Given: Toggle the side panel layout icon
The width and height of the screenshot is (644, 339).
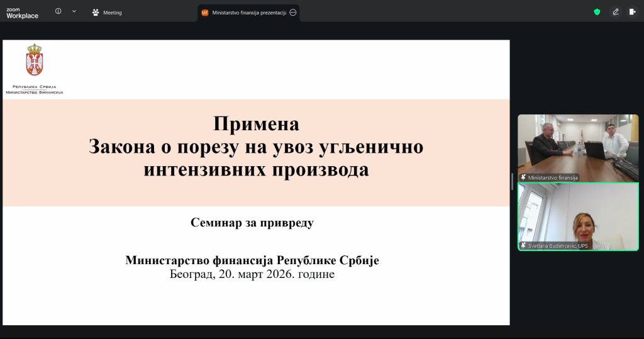Looking at the screenshot, I should (x=632, y=12).
